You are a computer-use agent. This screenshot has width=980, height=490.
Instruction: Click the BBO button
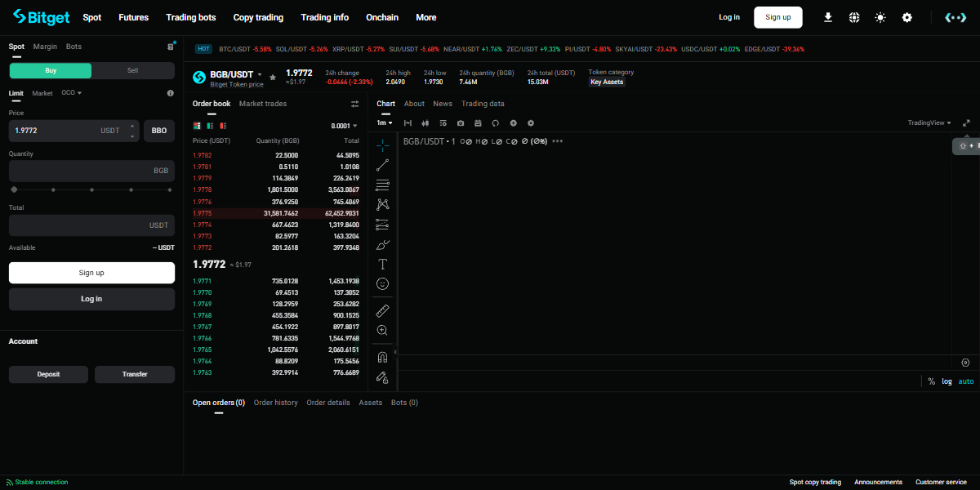tap(159, 131)
